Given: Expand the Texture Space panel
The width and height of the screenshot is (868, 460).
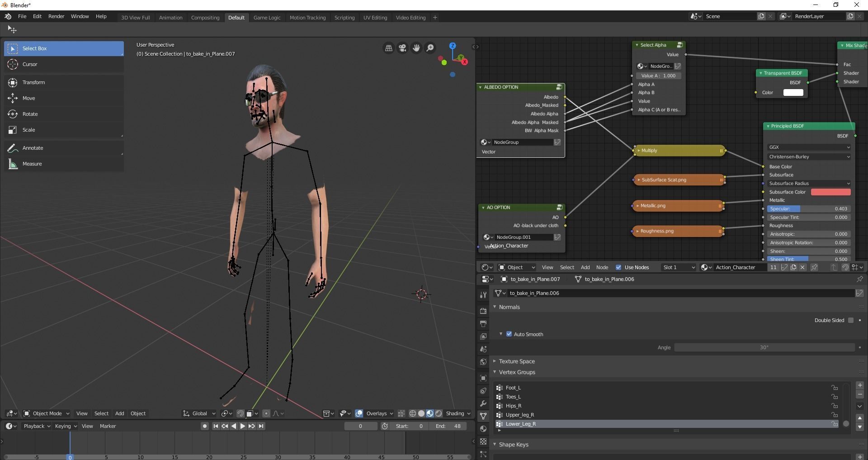Looking at the screenshot, I should click(495, 361).
